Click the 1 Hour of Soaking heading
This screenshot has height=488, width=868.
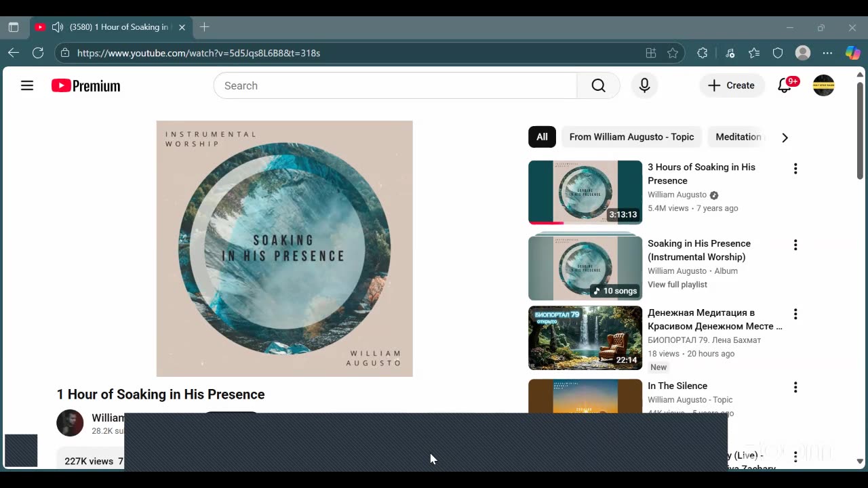tap(161, 394)
